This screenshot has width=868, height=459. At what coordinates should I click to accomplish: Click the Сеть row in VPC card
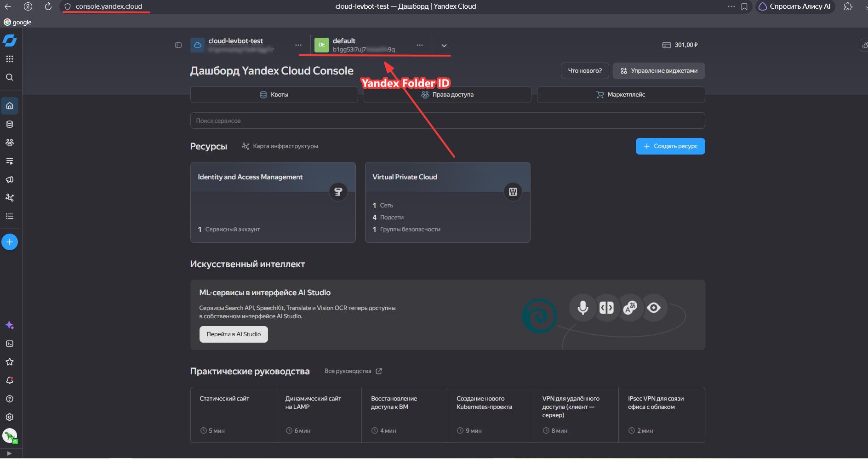(x=383, y=205)
